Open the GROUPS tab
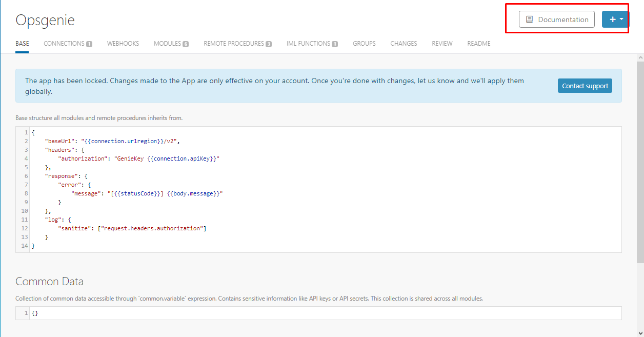This screenshot has height=337, width=644. [x=364, y=44]
